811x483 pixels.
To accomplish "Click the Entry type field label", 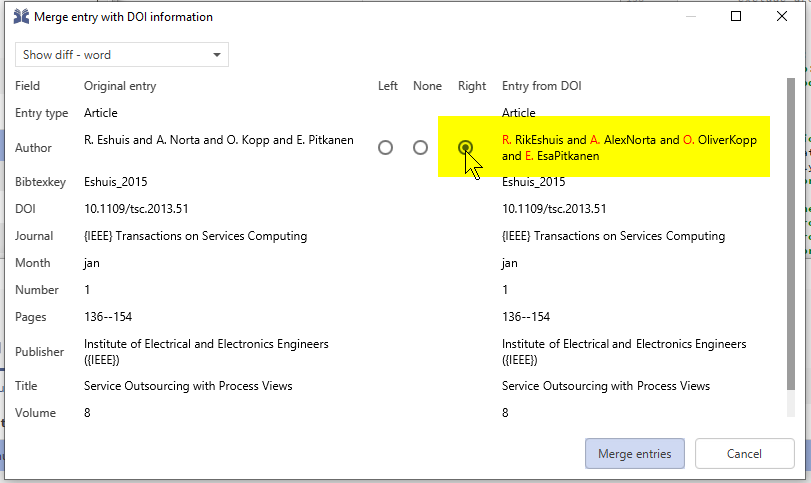I will tap(41, 113).
